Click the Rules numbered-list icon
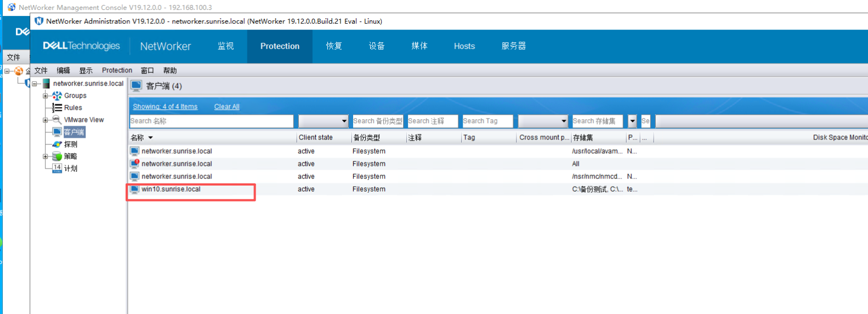 coord(57,108)
